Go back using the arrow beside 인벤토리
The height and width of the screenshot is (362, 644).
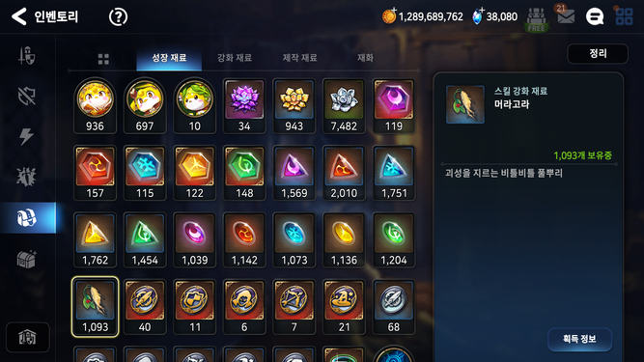(19, 16)
